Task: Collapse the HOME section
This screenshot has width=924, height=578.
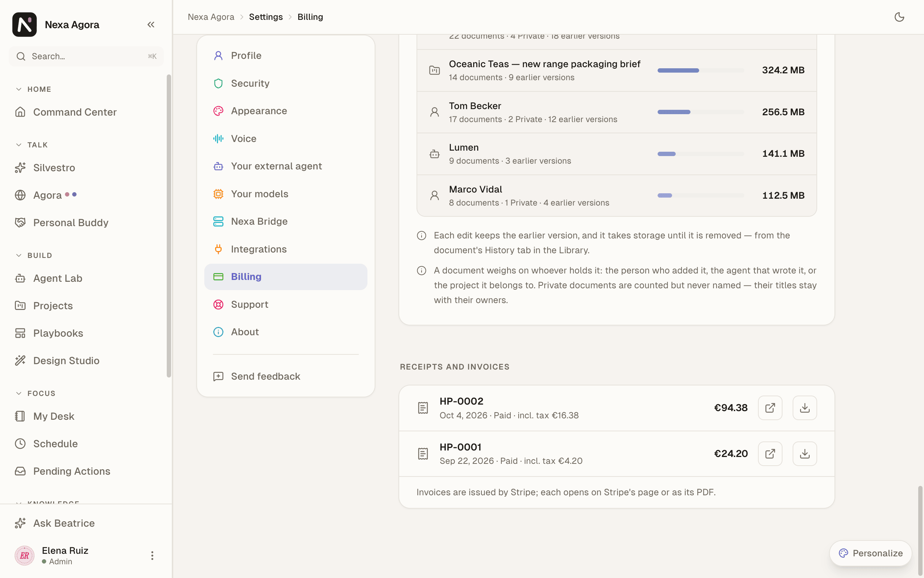Action: (34, 89)
